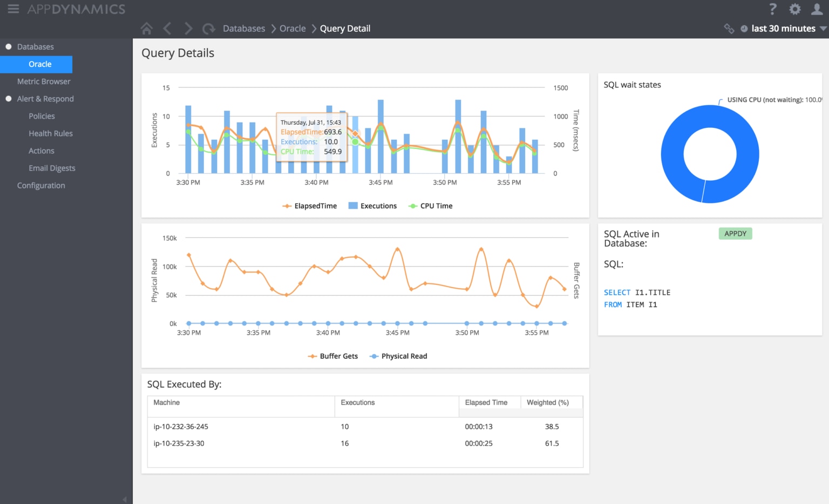
Task: Click the Oracle breadcrumb link
Action: (292, 28)
